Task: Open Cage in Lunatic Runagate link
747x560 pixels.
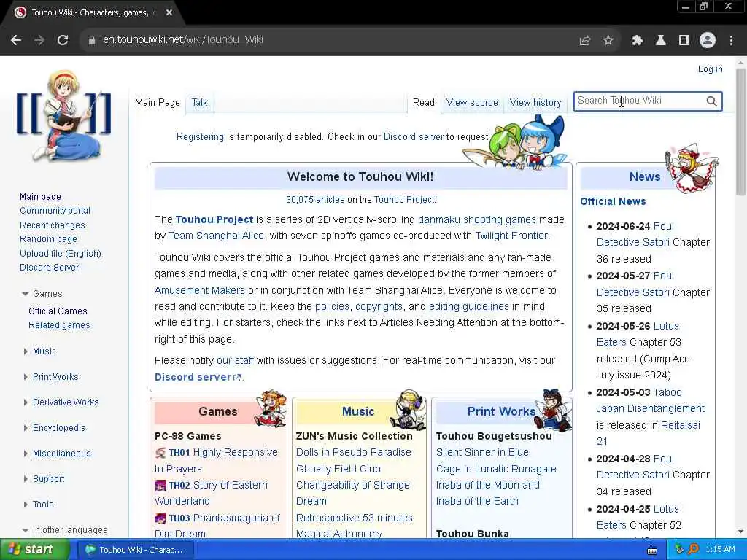Action: [496, 469]
